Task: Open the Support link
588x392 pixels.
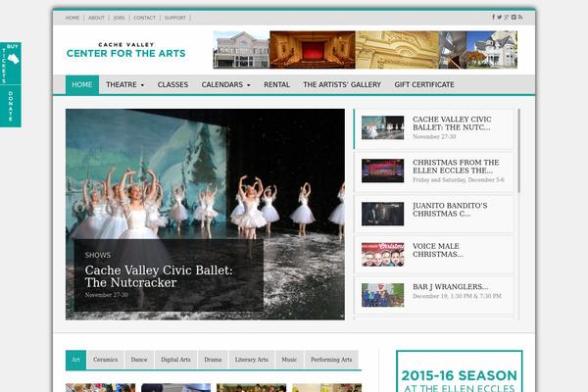Action: 175,18
